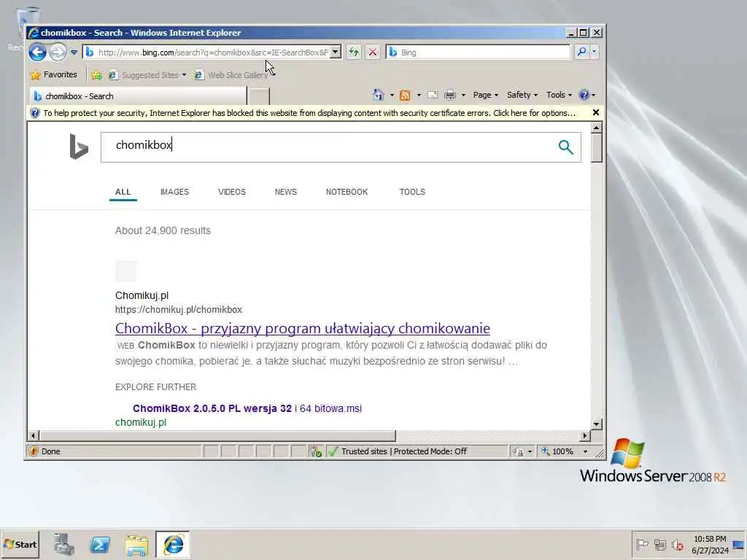Open ChomikBox 2.0.5.0 PL wersja 32 link
The width and height of the screenshot is (747, 560).
coord(247,408)
